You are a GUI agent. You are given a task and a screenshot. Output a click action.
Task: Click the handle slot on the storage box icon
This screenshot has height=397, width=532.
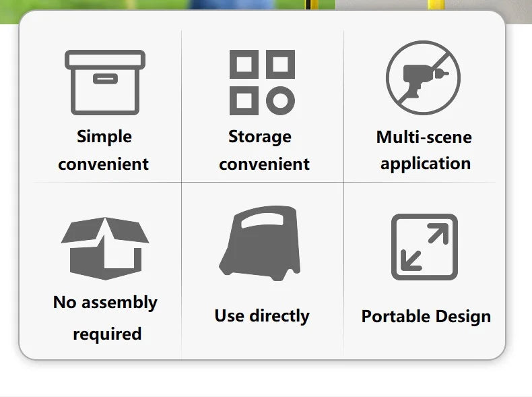104,79
